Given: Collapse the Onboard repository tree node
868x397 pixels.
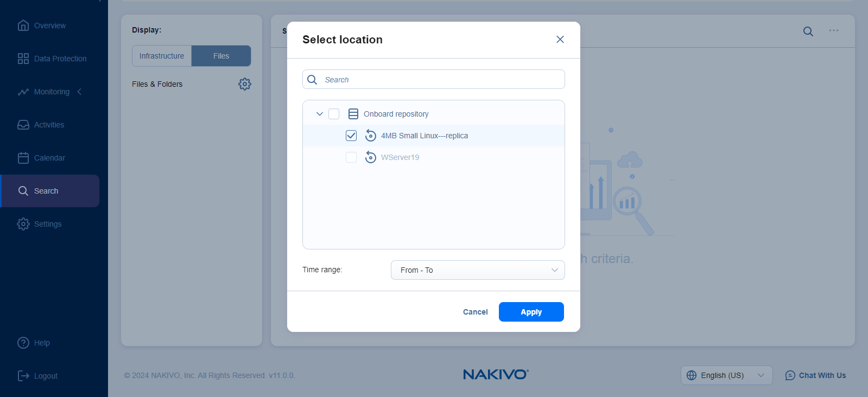Looking at the screenshot, I should (x=320, y=114).
